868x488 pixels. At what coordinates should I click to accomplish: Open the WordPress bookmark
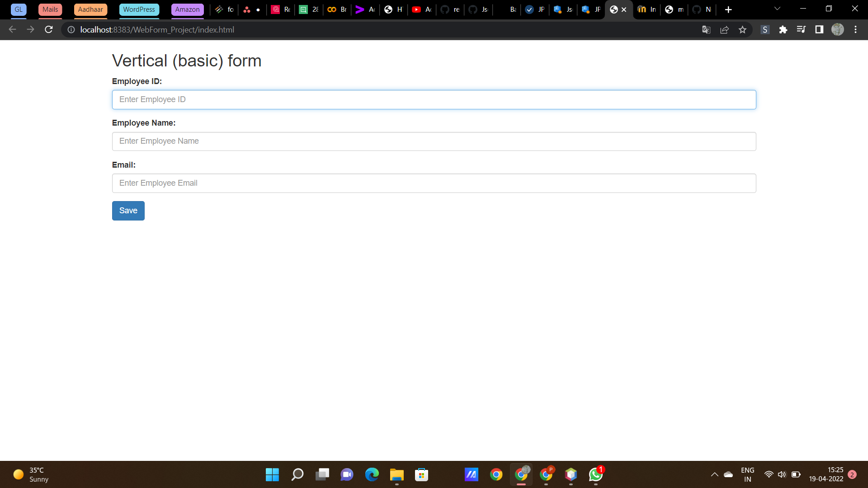(x=139, y=9)
